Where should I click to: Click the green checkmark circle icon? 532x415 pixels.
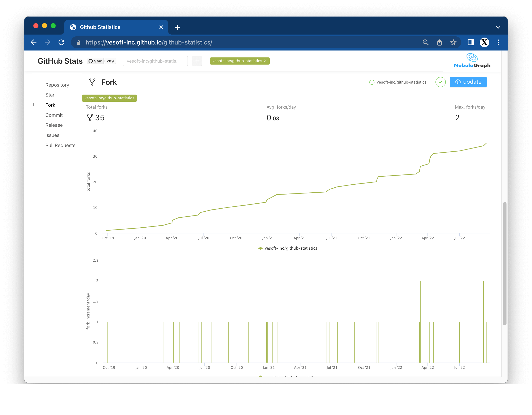440,82
